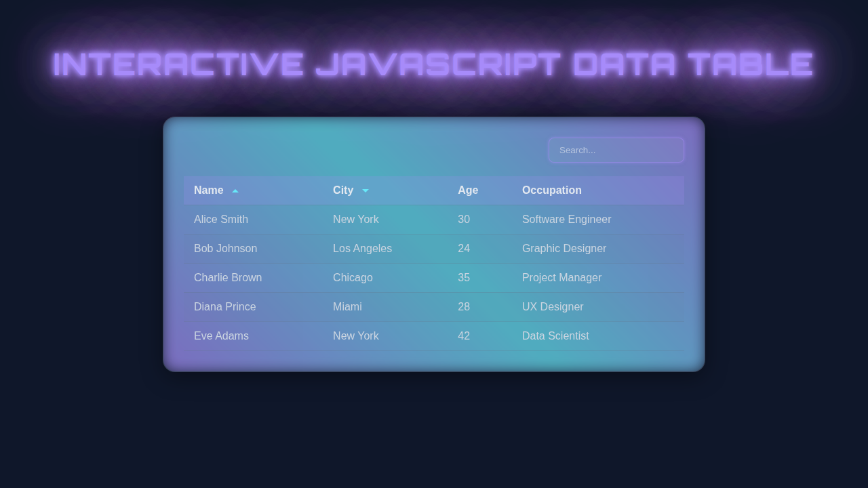868x488 pixels.
Task: Select the Bob Johnson name cell
Action: [253, 249]
